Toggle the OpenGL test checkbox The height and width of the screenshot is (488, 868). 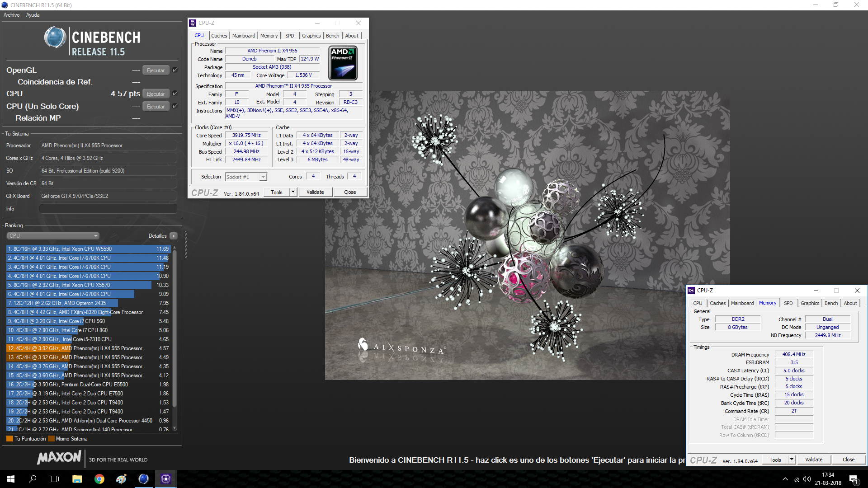click(x=175, y=70)
